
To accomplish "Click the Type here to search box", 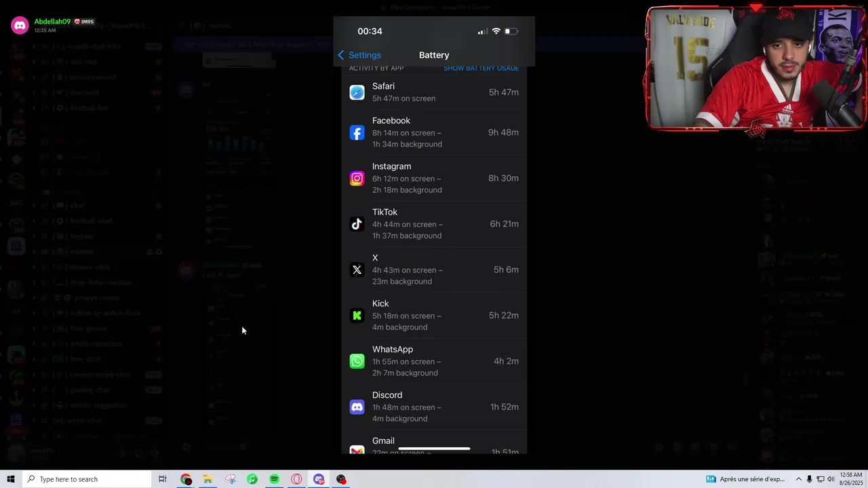I will (86, 479).
